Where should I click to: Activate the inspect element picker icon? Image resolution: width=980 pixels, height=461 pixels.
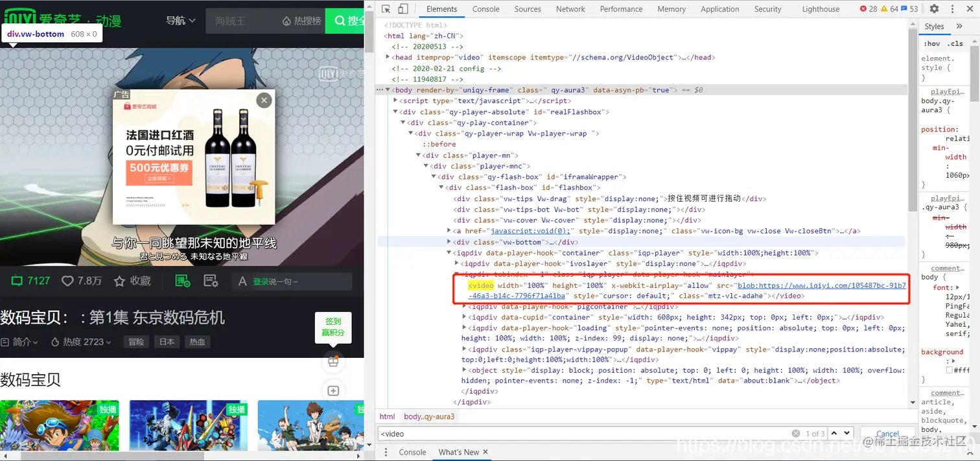coord(386,9)
